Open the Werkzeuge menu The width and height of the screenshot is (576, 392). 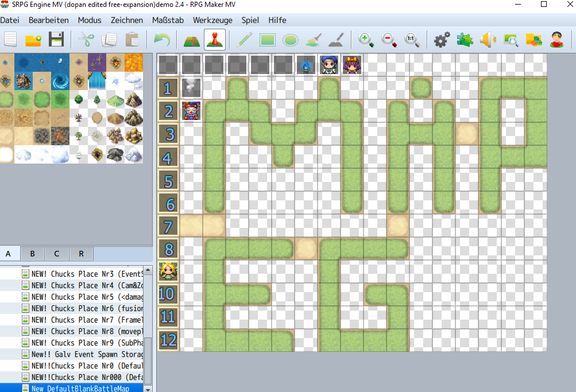212,20
